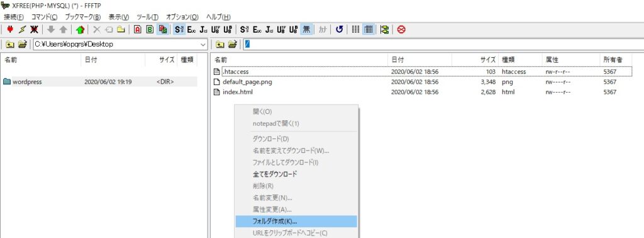Go up one folder in local pane
The image size is (644, 238).
coord(10,45)
